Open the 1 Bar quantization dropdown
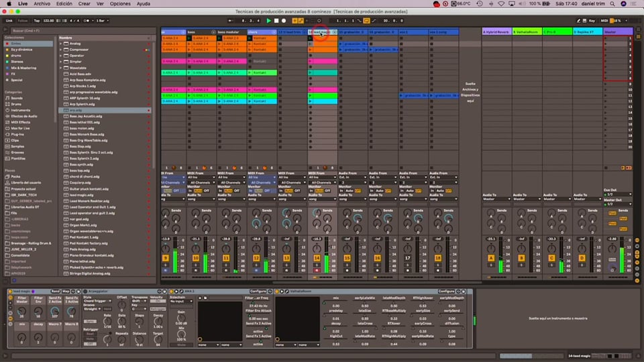The width and height of the screenshot is (644, 362). click(101, 21)
